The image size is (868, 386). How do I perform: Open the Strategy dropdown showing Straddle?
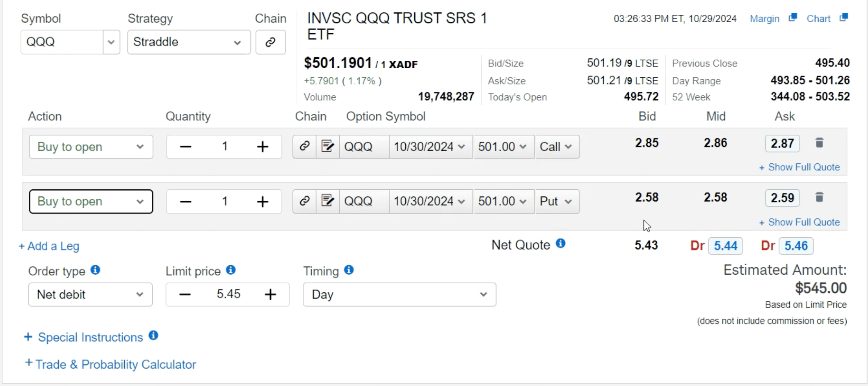tap(189, 42)
